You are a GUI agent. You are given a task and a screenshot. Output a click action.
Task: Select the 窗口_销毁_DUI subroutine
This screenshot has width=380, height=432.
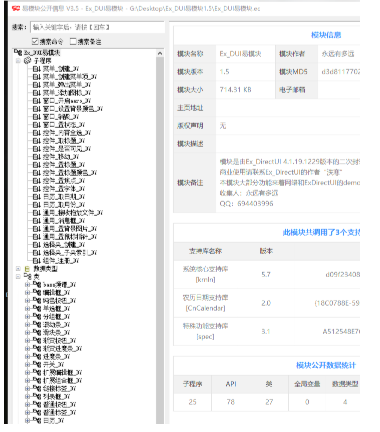[x=60, y=117]
